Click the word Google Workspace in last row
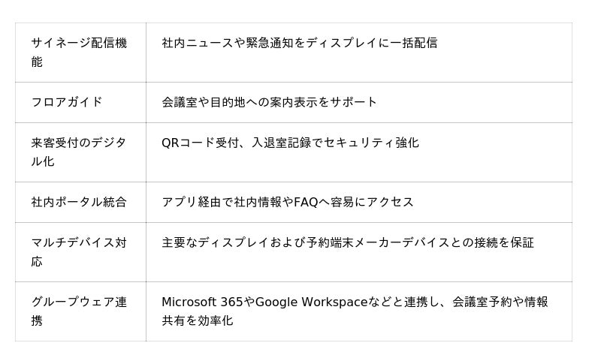This screenshot has width=601, height=364. coord(312,302)
